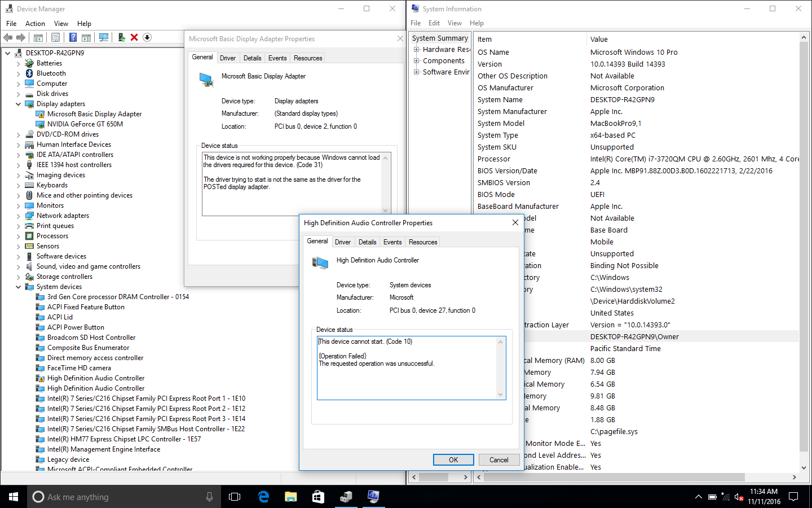Expand Components in System Information
The width and height of the screenshot is (812, 508).
coord(417,61)
